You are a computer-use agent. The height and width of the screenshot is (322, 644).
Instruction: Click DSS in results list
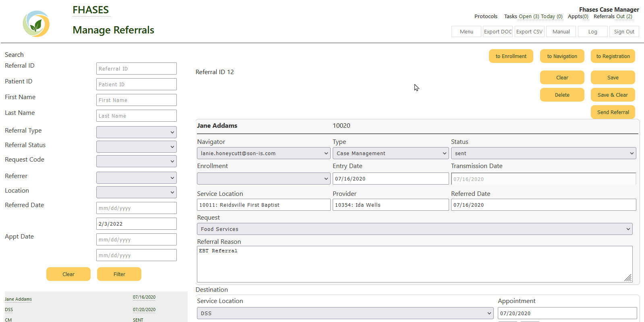(9, 310)
